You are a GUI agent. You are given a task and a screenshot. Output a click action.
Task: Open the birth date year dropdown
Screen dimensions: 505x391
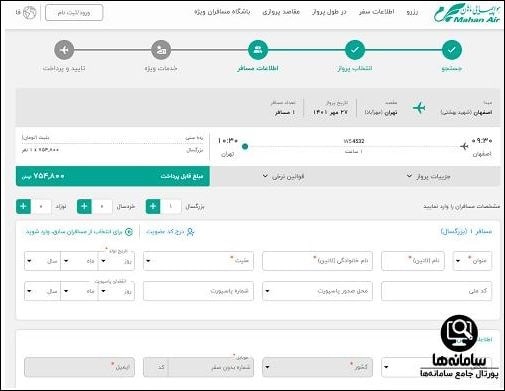tap(42, 261)
